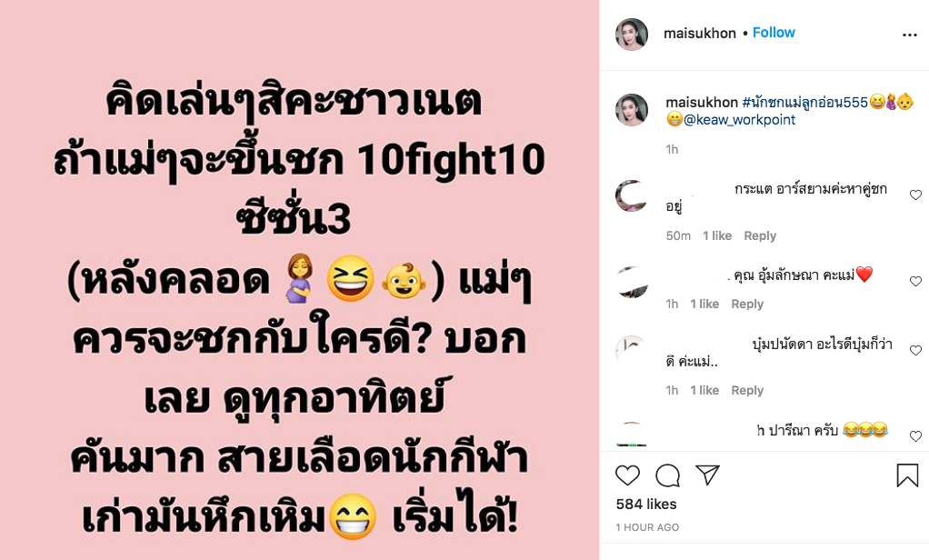This screenshot has width=929, height=560.
Task: Like the คุณ อุ้มลักษณา comment heart
Action: coord(915,282)
